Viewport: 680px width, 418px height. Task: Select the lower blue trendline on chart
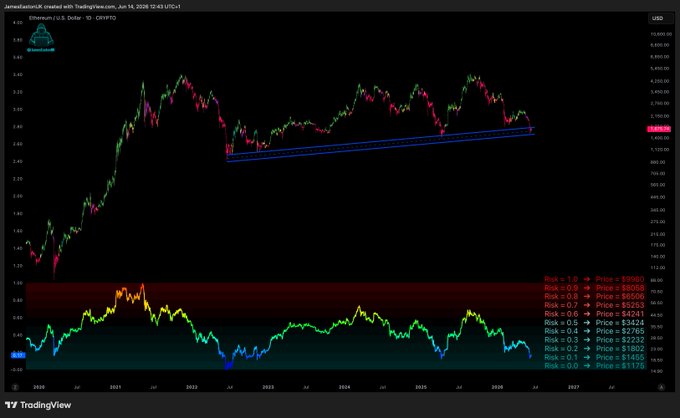380,148
